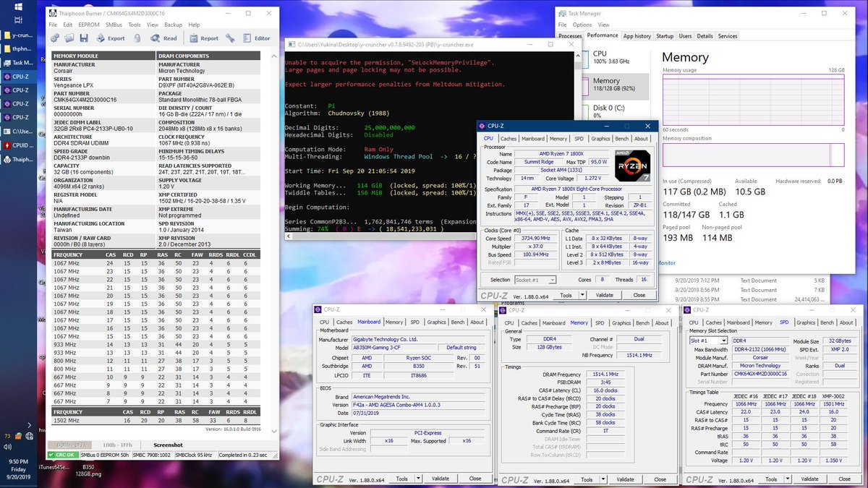
Task: Switch to the App history tab in Task Manager
Action: 637,36
